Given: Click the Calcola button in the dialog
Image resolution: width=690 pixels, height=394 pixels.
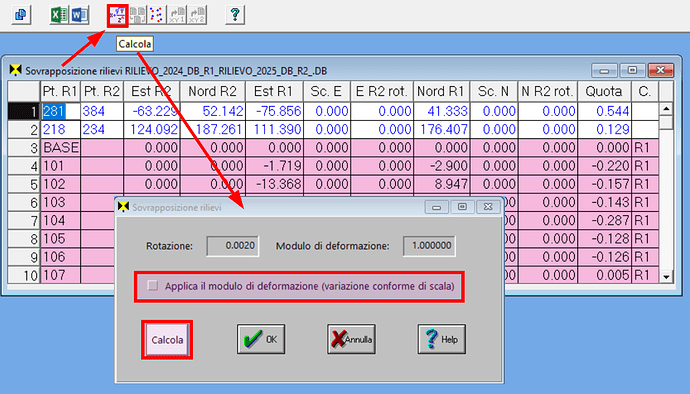Looking at the screenshot, I should pyautogui.click(x=167, y=340).
